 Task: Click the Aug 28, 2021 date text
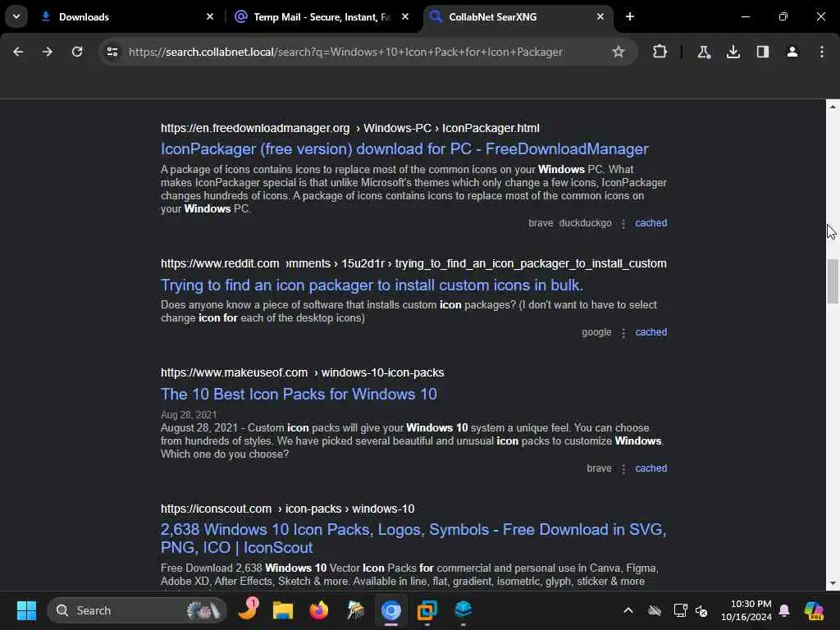(189, 414)
